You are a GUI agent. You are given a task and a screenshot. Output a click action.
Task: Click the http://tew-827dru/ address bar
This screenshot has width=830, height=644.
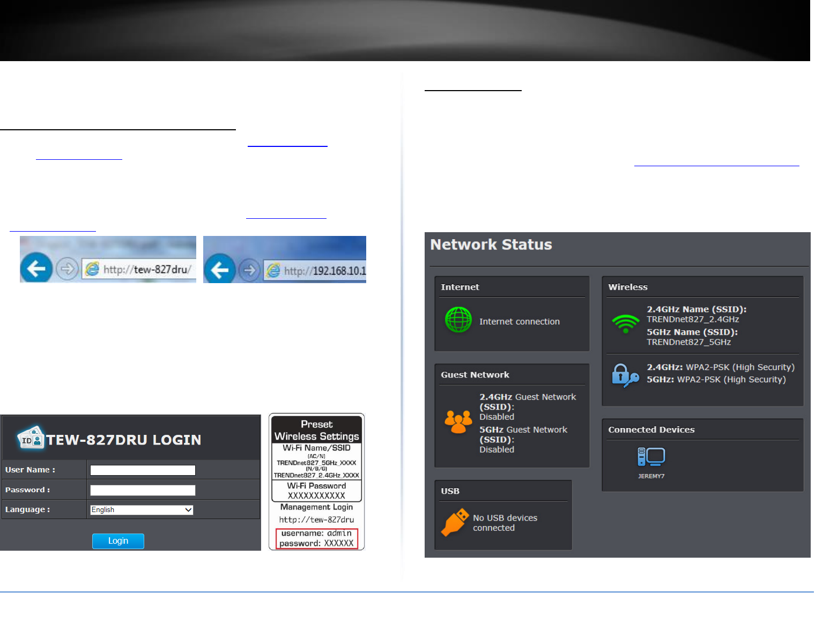[x=138, y=269]
